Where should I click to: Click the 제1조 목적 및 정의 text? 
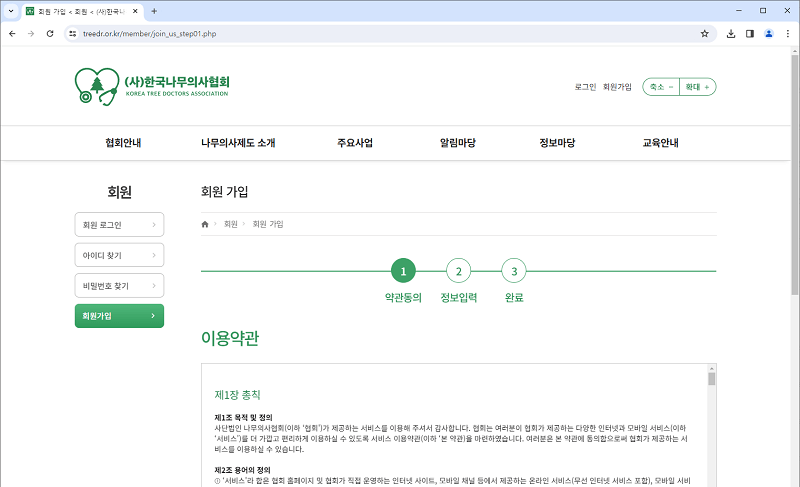[x=243, y=417]
